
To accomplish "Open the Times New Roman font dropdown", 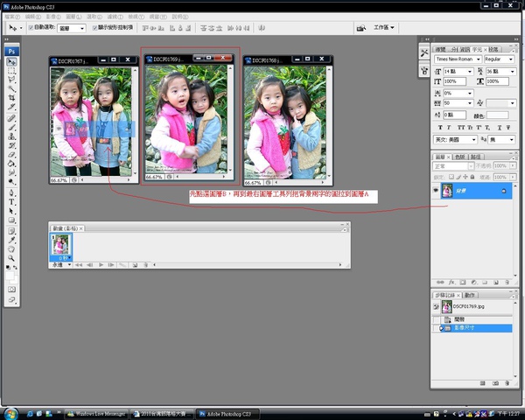I will point(458,59).
